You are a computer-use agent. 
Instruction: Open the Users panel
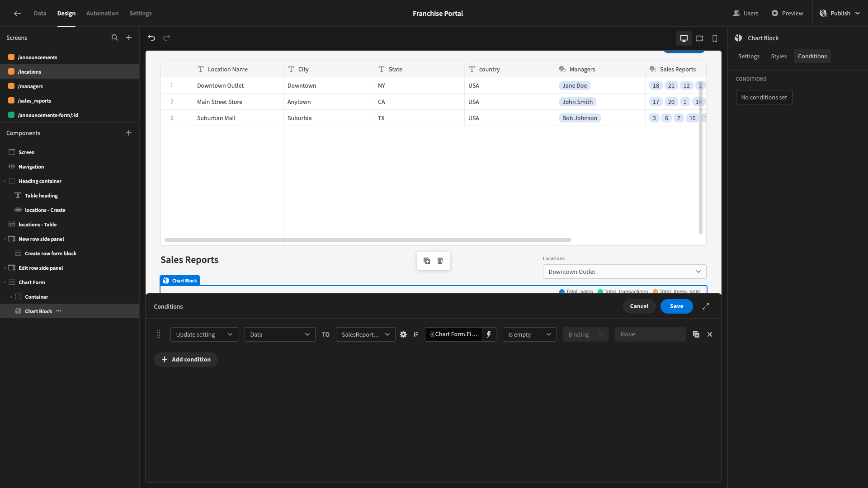(746, 14)
